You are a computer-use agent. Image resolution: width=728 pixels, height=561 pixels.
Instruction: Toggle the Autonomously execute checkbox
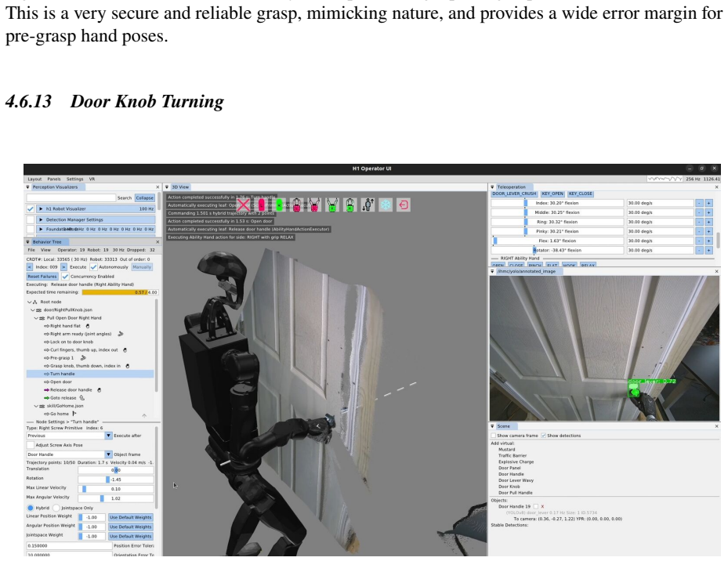tap(94, 267)
